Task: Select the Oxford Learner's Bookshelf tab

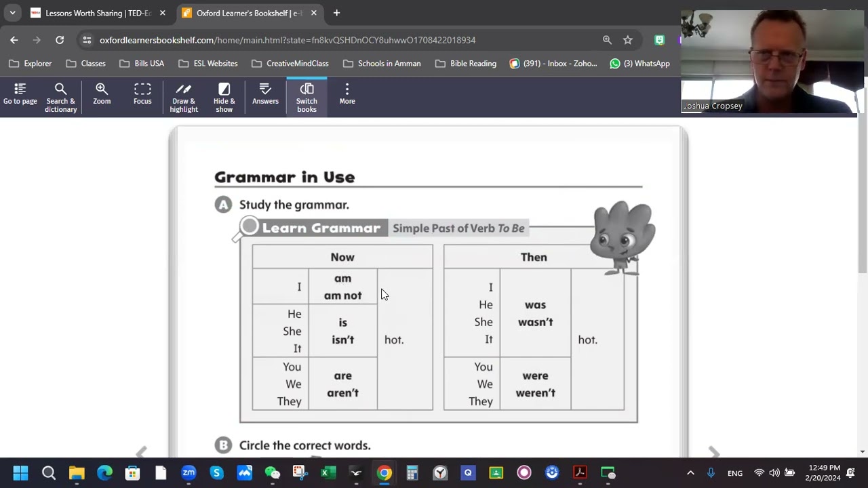Action: pos(249,13)
